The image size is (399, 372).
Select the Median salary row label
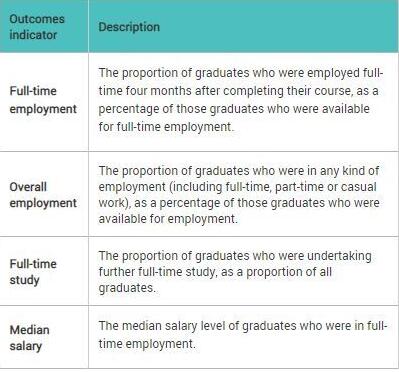[29, 338]
